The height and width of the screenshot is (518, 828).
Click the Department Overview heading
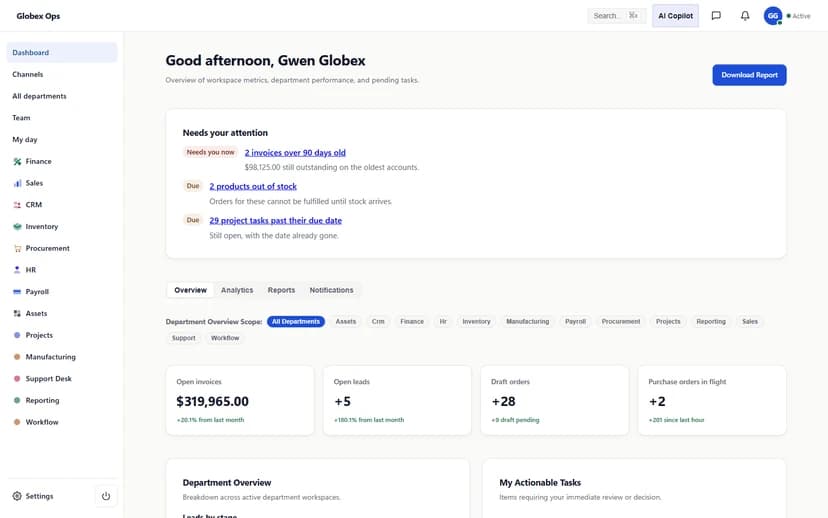pos(227,483)
